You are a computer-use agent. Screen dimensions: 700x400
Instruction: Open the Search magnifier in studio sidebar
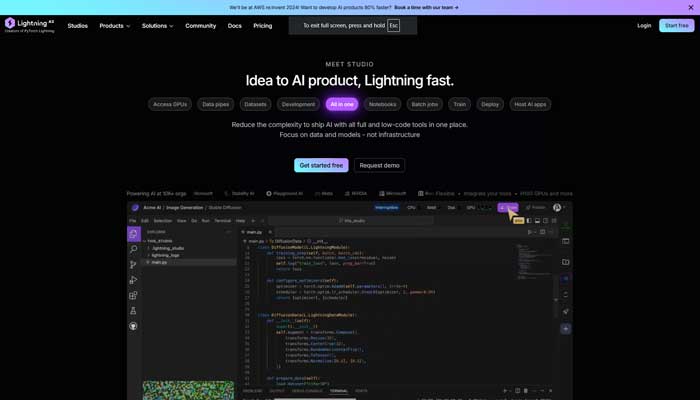[133, 249]
